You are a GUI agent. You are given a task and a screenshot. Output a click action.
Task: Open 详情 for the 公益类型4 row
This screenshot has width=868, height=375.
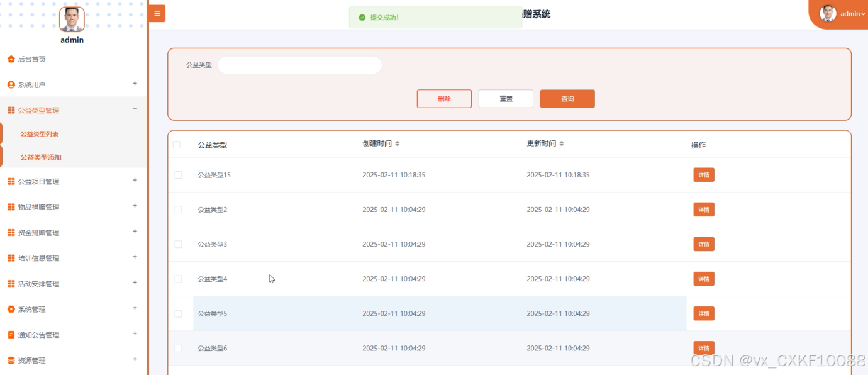click(x=704, y=279)
